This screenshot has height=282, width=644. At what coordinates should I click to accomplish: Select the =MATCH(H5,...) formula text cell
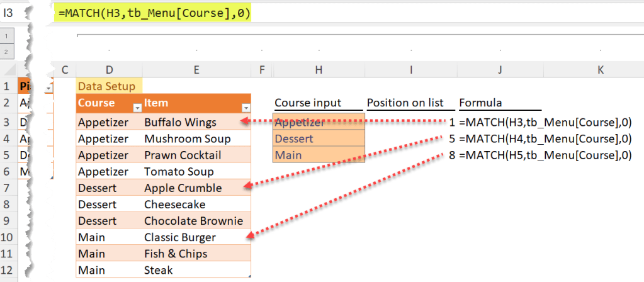[545, 155]
